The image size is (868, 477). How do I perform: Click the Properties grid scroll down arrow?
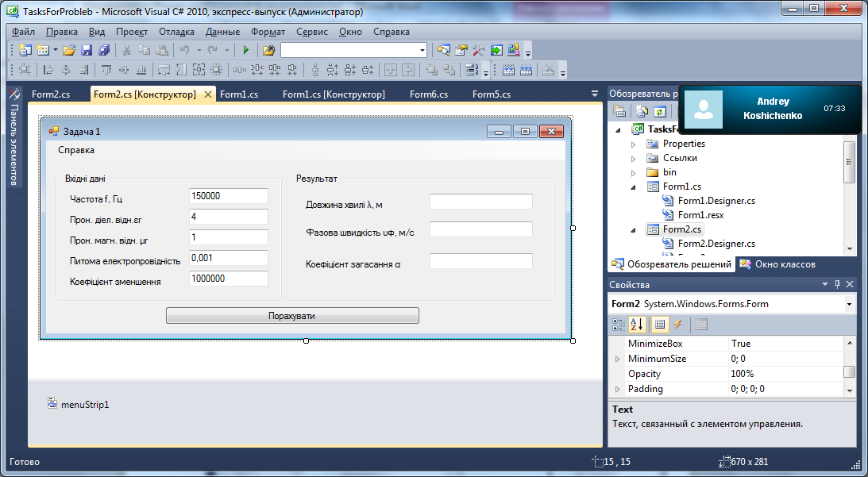pos(850,390)
